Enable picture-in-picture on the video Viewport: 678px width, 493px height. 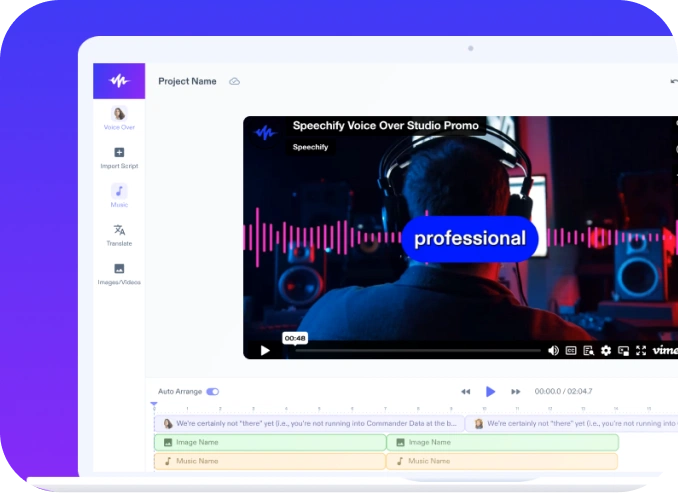click(623, 350)
